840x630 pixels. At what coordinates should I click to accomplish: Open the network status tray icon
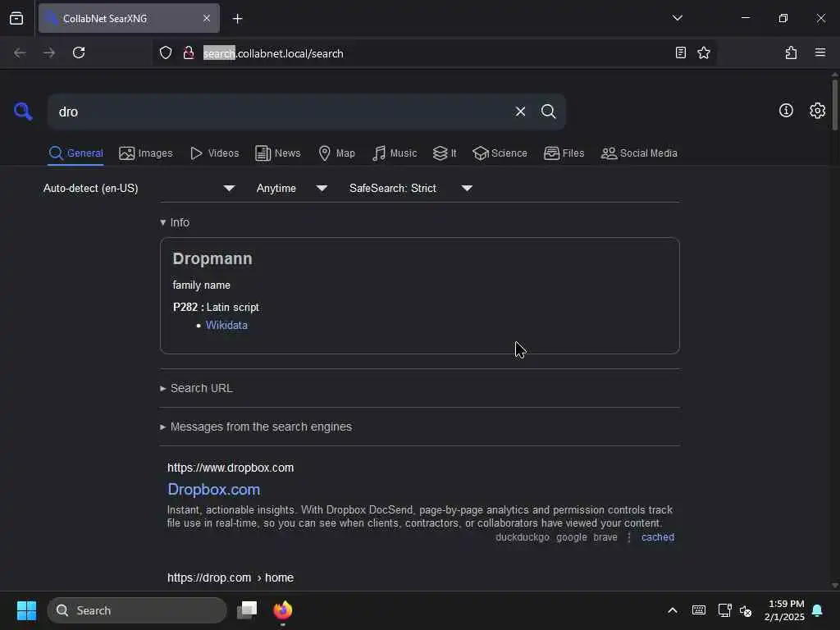(724, 610)
